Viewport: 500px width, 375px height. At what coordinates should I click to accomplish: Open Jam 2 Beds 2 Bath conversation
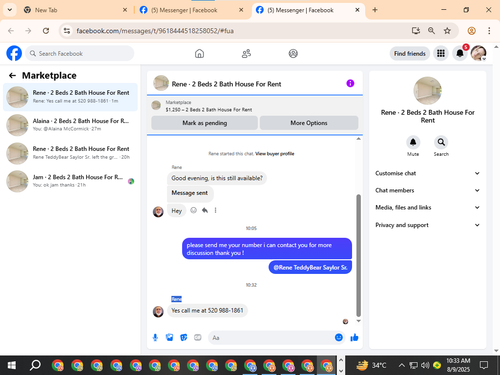pyautogui.click(x=70, y=181)
